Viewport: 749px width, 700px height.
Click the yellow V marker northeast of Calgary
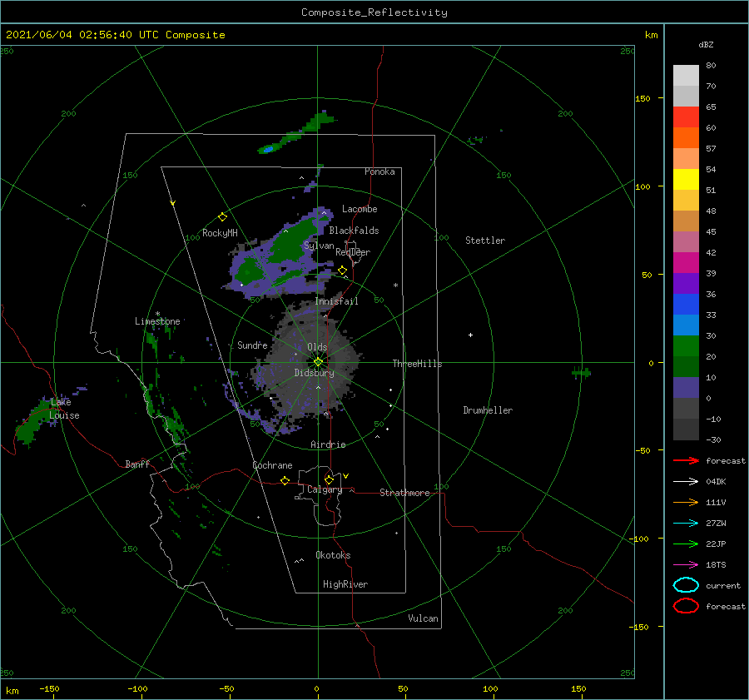[345, 476]
